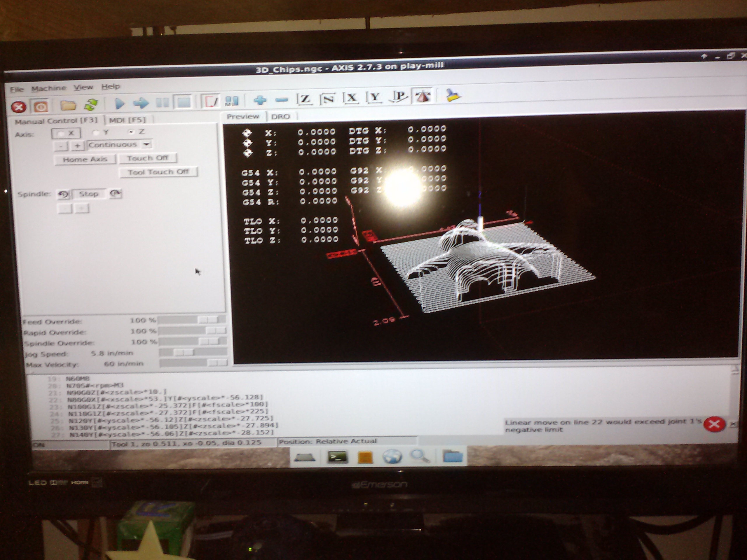Open the magnifier search icon in taskbar

click(x=420, y=456)
